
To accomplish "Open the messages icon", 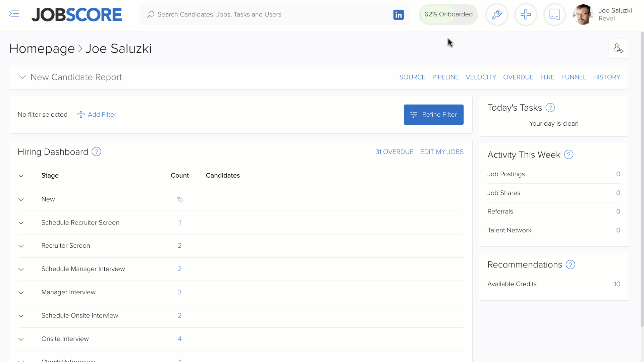I will pyautogui.click(x=554, y=14).
